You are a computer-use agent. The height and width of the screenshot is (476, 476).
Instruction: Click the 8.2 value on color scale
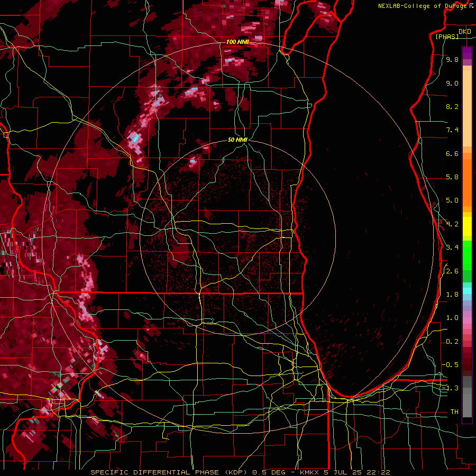pos(452,106)
